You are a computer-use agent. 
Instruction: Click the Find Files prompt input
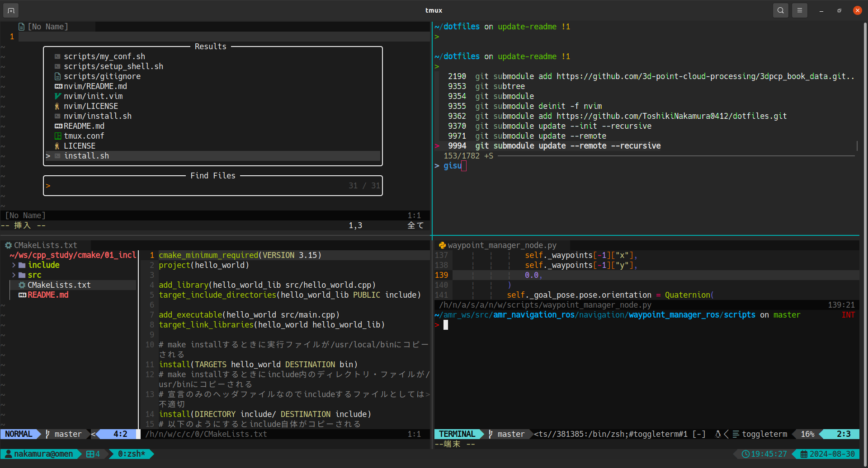click(x=212, y=186)
